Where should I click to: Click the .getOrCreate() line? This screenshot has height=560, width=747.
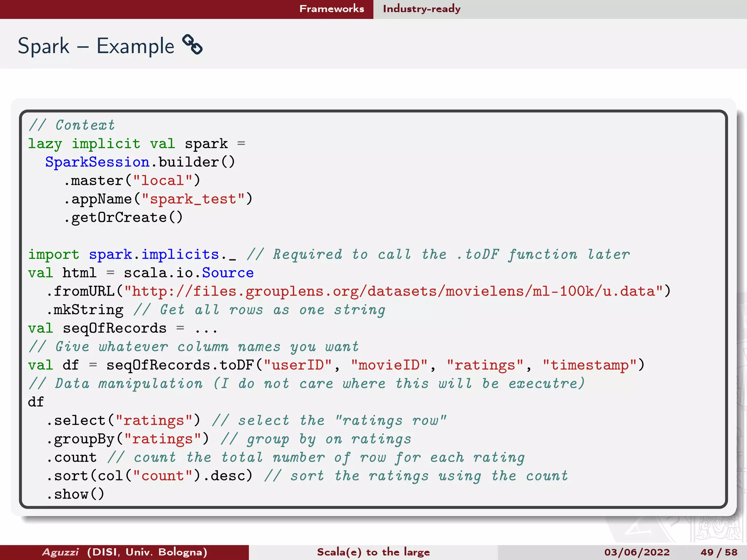pyautogui.click(x=123, y=217)
